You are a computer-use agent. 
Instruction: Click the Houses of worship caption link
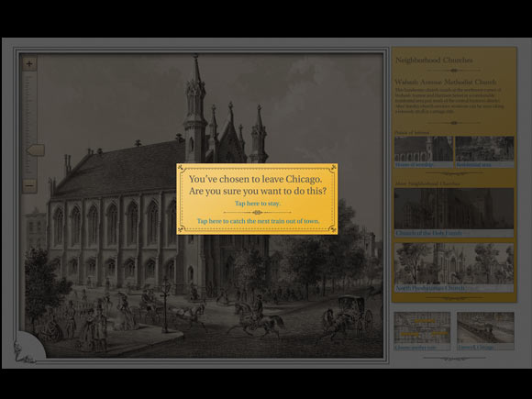414,164
